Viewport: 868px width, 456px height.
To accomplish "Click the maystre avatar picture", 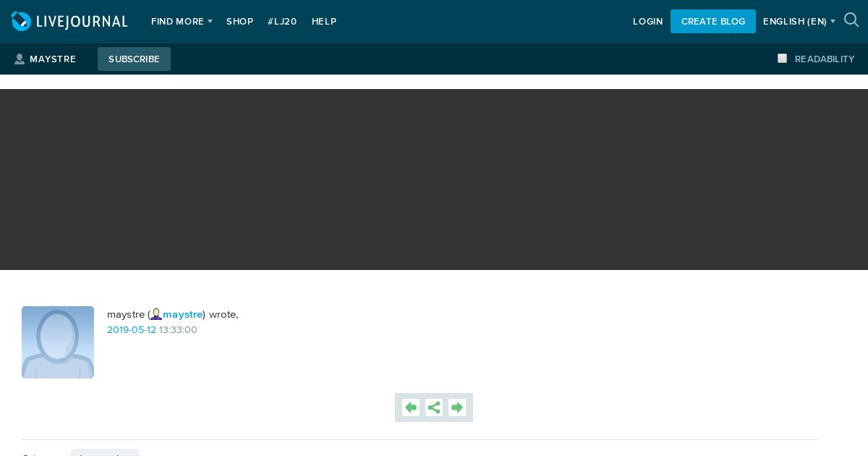I will coord(58,342).
